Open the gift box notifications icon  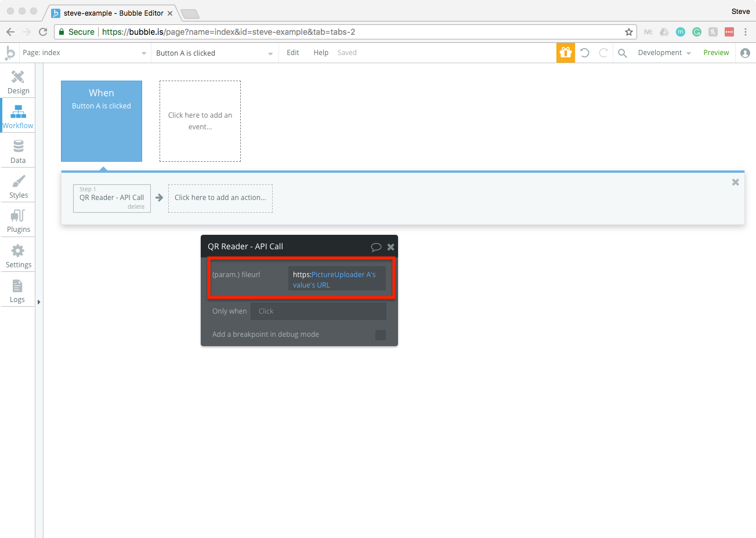click(566, 53)
